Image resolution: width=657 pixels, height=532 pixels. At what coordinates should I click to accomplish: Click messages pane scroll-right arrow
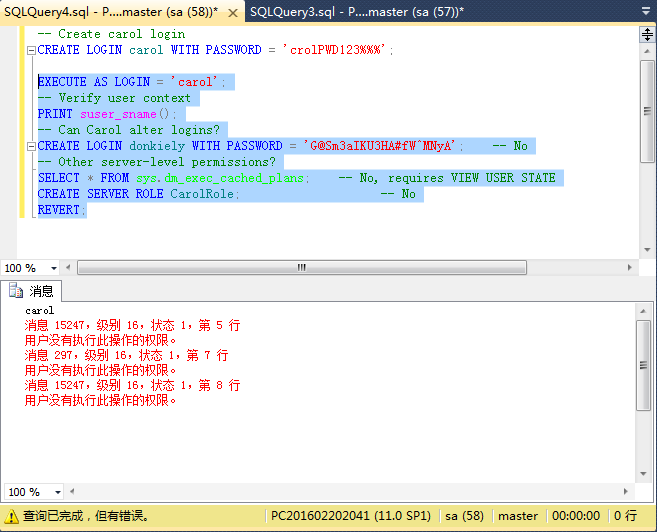tap(629, 492)
